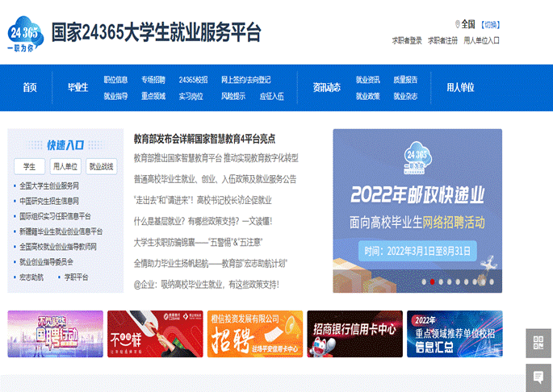Open the 招商银行信用卡中心 banner thumbnail
Screen dimensions: 553x392
354,333
